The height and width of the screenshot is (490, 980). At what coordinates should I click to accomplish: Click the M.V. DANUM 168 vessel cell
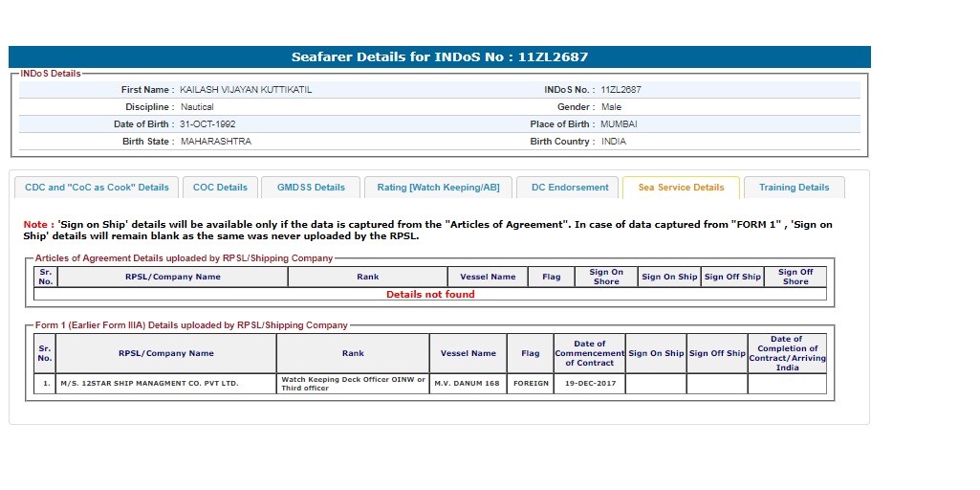tap(468, 384)
